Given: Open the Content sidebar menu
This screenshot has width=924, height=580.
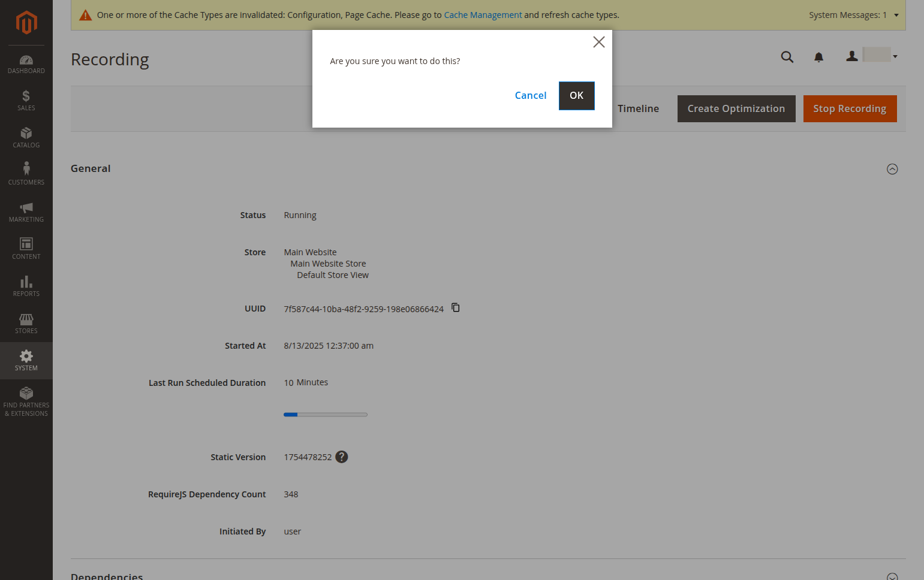Looking at the screenshot, I should [x=26, y=249].
